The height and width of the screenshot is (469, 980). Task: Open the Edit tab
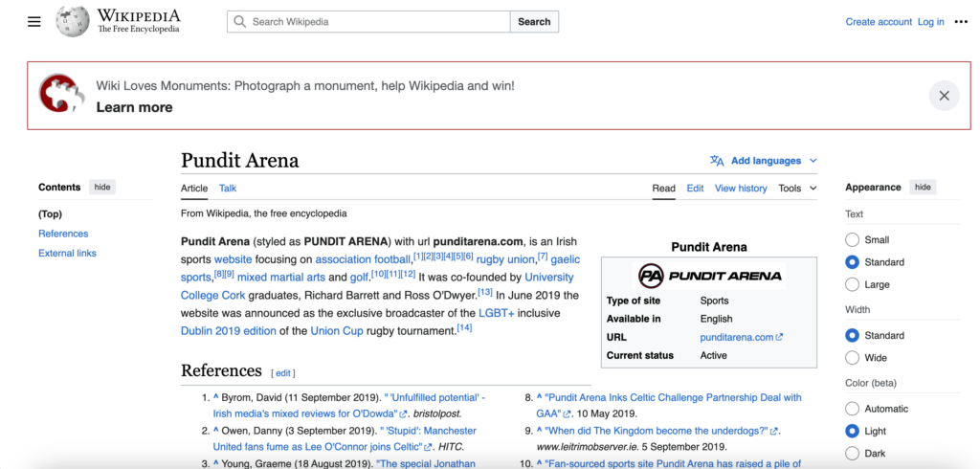click(x=695, y=189)
